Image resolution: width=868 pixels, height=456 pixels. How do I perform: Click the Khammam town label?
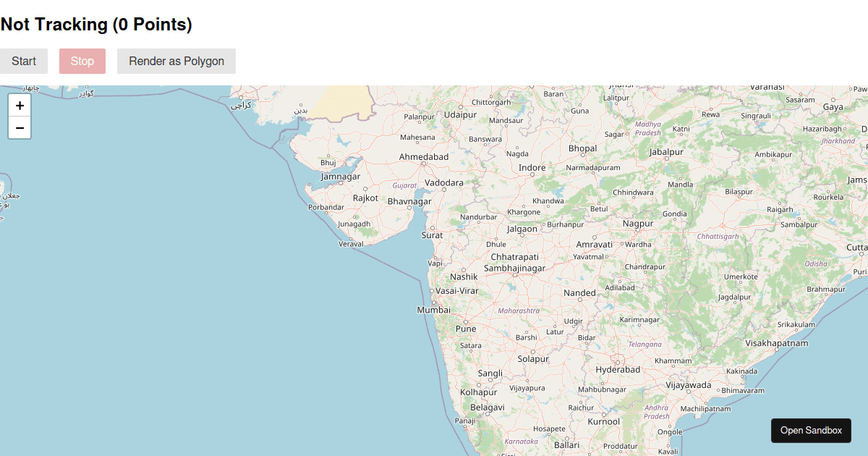pos(673,360)
